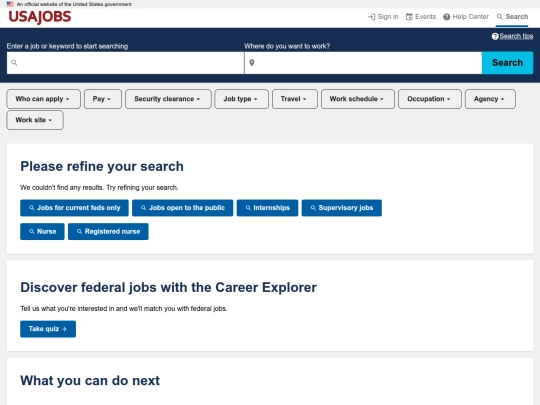Click the magnifier icon on Internships
Screen dimensions: 540x405
click(248, 208)
